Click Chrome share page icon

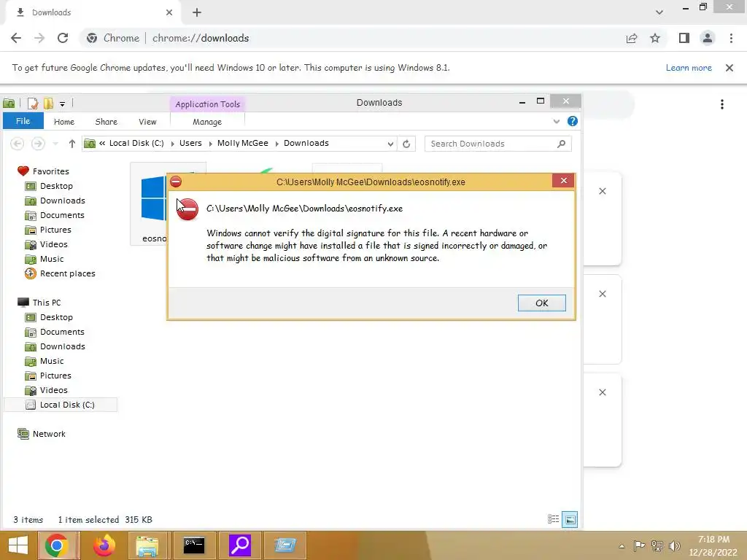tap(632, 38)
